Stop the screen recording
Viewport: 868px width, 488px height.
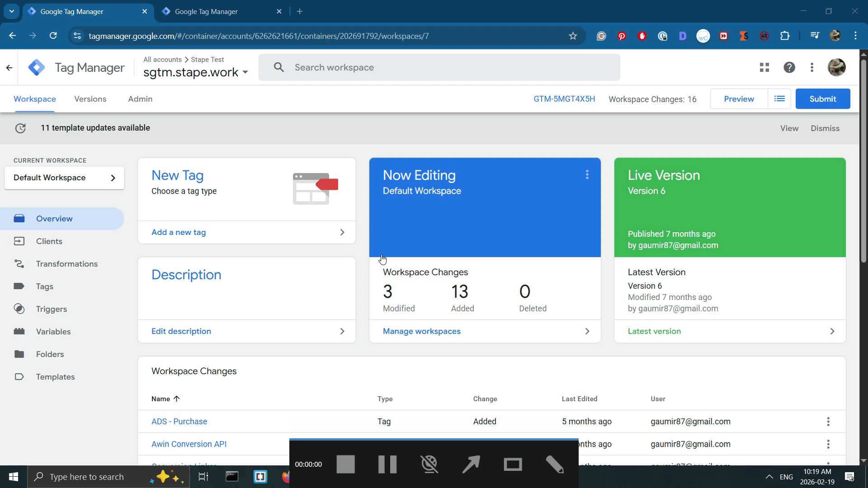click(x=345, y=464)
